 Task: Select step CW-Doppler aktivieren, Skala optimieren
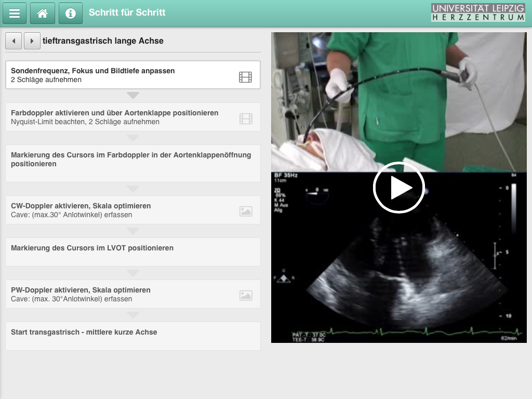tap(133, 210)
